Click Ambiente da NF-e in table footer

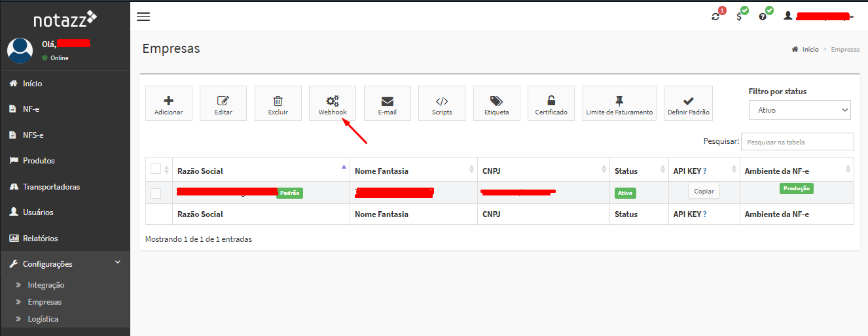(x=777, y=214)
